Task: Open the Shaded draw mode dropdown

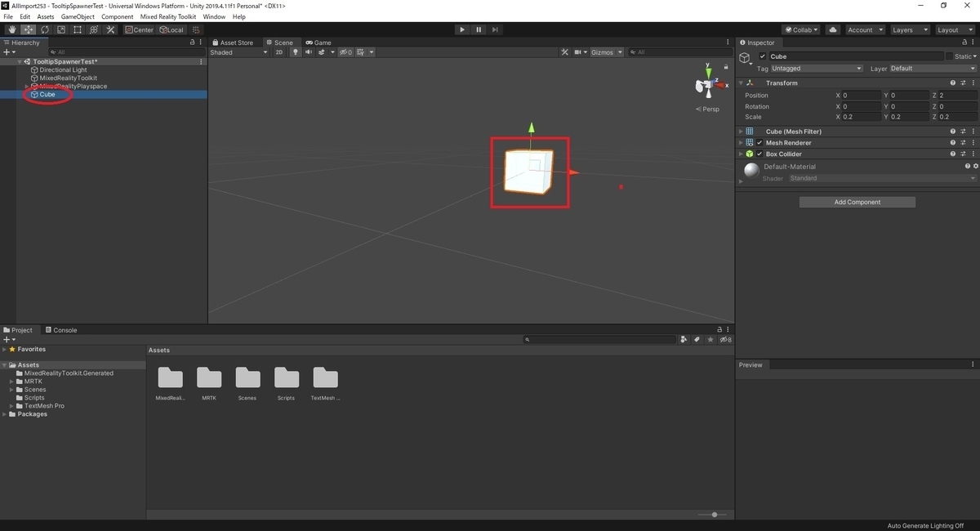Action: coord(238,52)
